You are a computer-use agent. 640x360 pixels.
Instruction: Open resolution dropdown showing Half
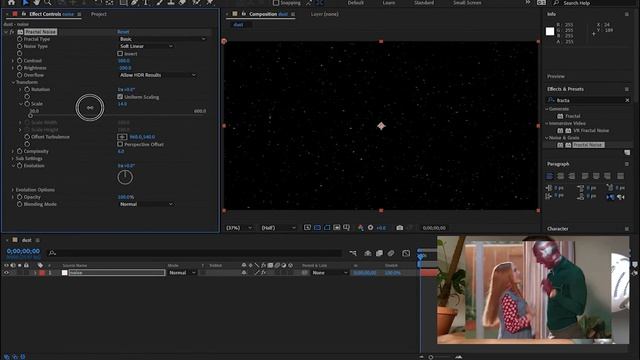pos(278,228)
